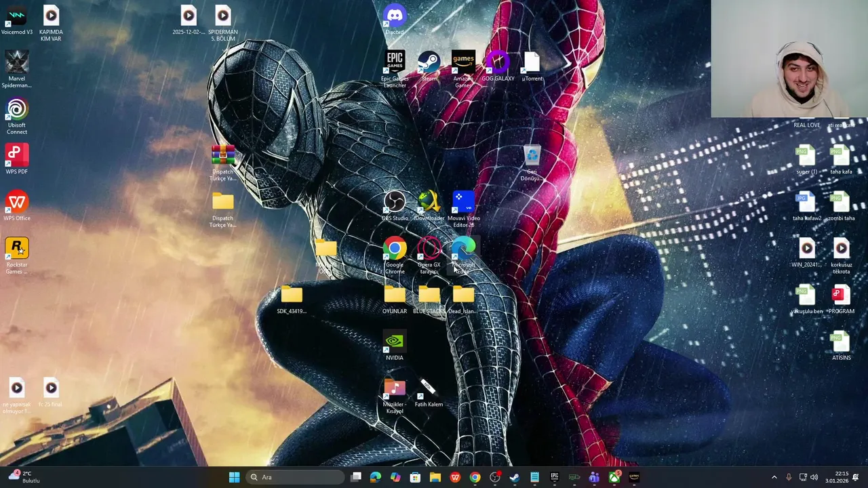Select the fc 25 final video file
This screenshot has width=868, height=488.
click(51, 392)
